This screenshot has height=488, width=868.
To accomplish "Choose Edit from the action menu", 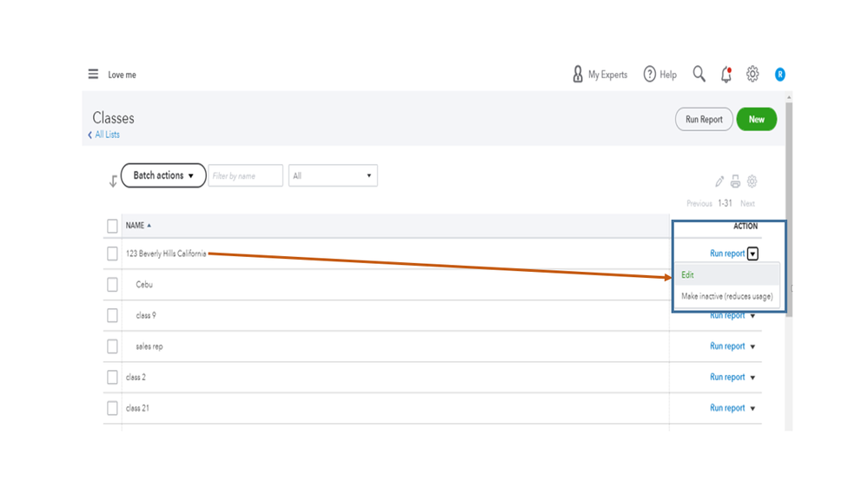I will point(688,275).
